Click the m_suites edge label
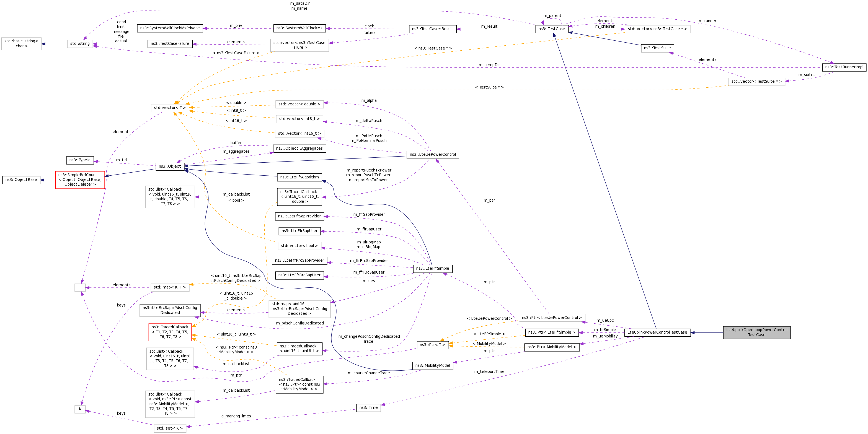Viewport: 868px width, 434px height. click(x=807, y=75)
